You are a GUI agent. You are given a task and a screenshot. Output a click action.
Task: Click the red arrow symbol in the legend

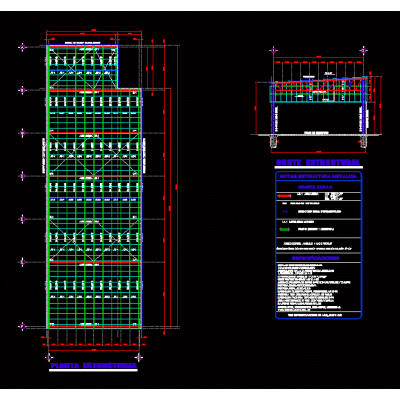coord(284,196)
